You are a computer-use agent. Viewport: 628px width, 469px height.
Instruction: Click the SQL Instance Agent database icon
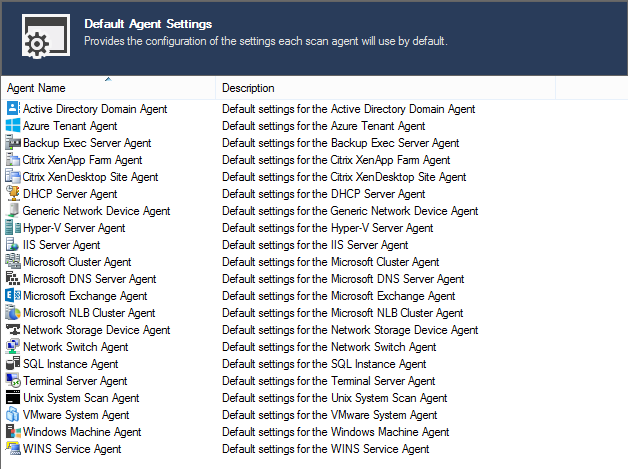click(x=13, y=363)
